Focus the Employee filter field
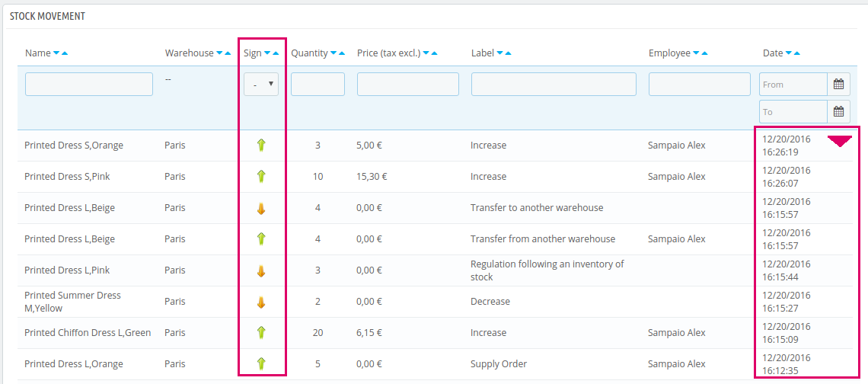Screen dimensions: 868x384 [x=698, y=85]
